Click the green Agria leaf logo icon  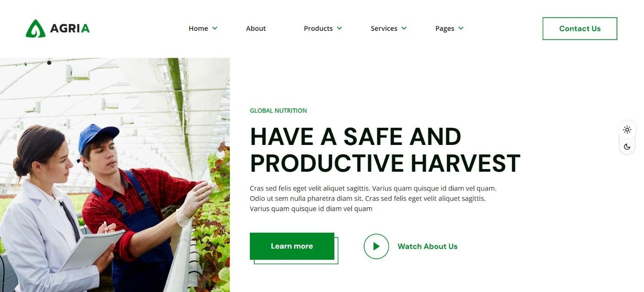36,28
